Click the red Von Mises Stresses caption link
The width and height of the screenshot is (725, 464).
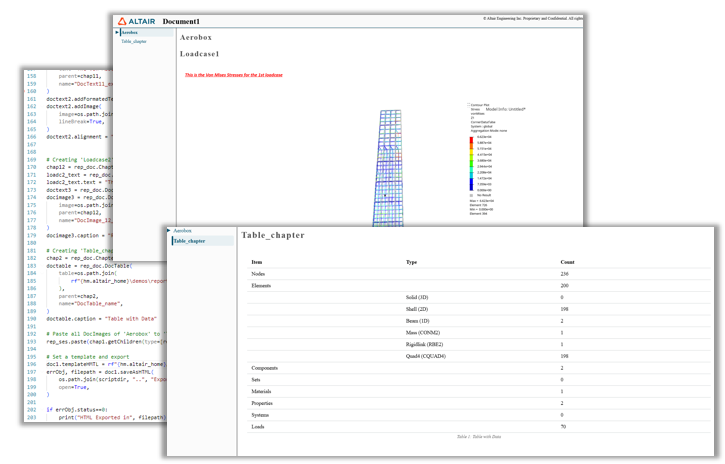tap(233, 75)
